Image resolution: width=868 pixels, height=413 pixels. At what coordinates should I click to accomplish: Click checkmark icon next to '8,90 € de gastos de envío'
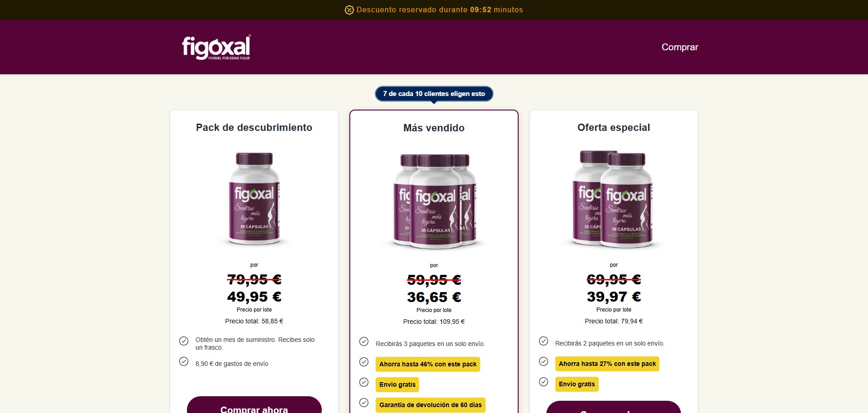pyautogui.click(x=184, y=361)
